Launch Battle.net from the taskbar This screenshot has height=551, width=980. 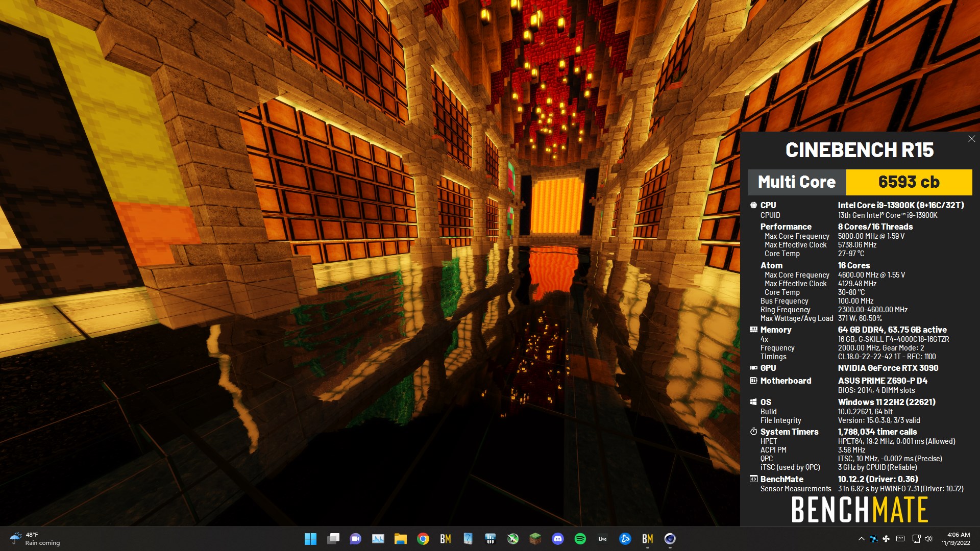[625, 539]
